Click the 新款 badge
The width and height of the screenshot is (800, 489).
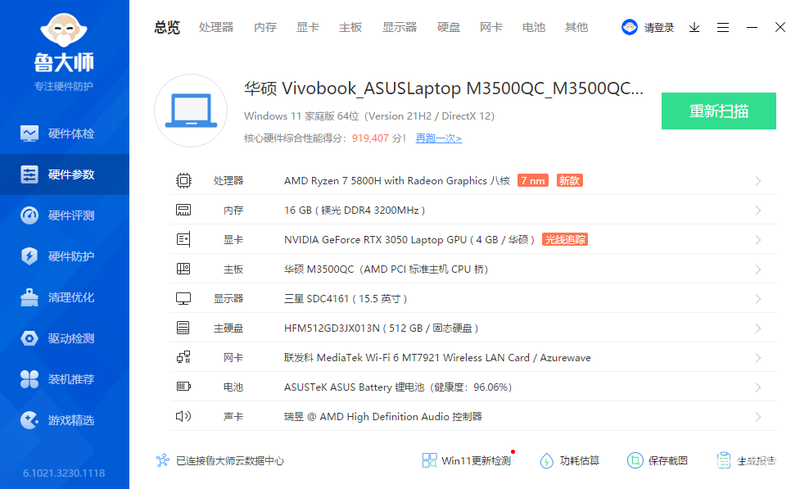(569, 180)
